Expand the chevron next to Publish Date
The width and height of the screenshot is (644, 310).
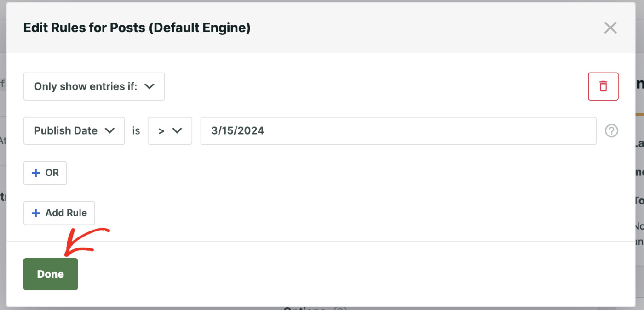(110, 130)
